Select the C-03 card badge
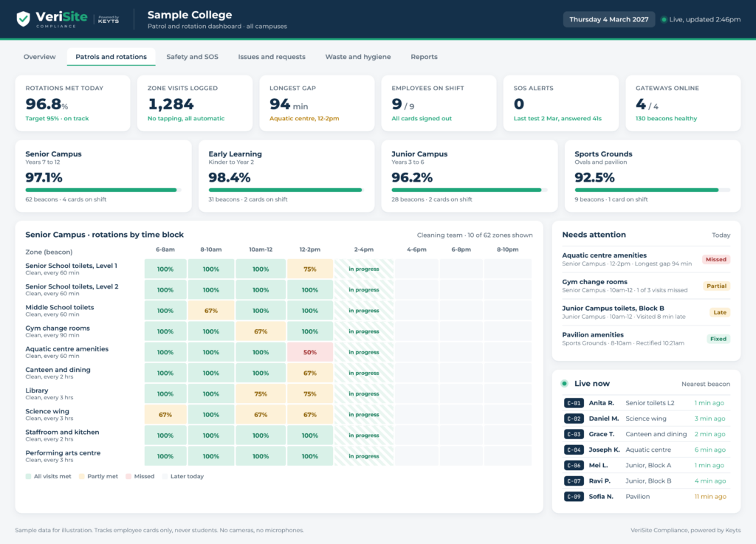This screenshot has height=544, width=756. [x=574, y=434]
